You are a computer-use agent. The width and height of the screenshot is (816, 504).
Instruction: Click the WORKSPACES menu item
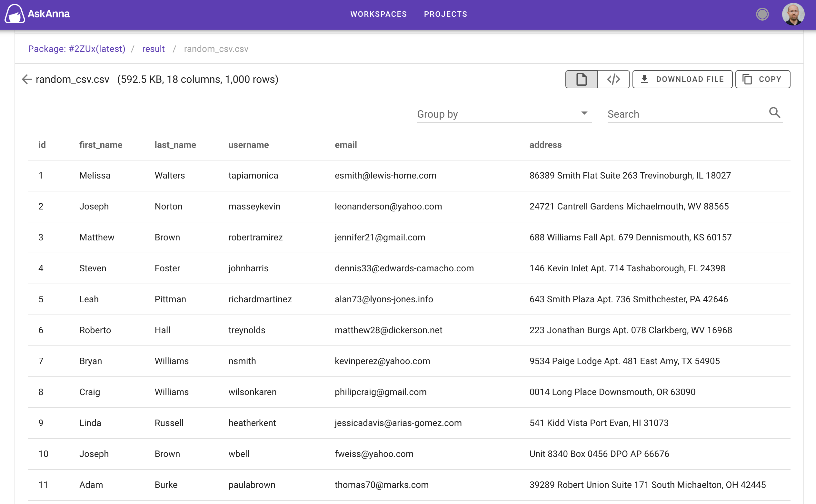(x=378, y=15)
